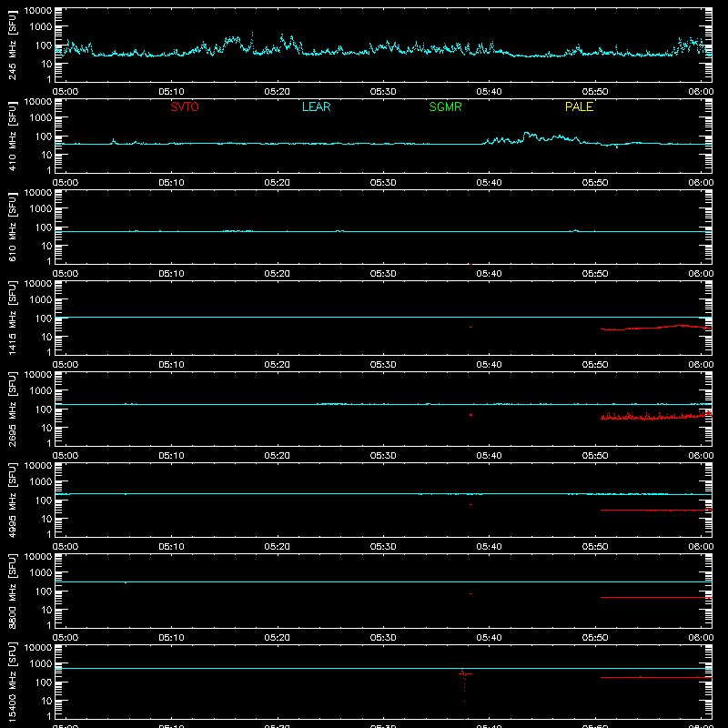Select the 2695 MHz [SFU] axis label
This screenshot has width=728, height=728.
(x=12, y=409)
